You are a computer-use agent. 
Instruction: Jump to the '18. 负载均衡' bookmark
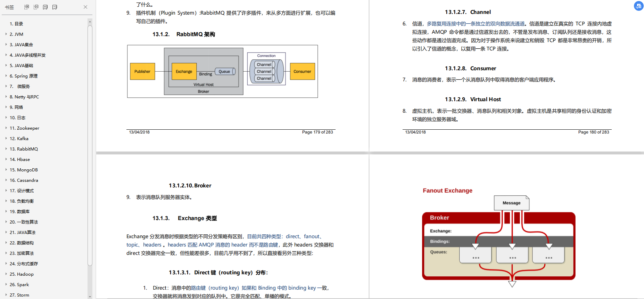click(x=22, y=201)
